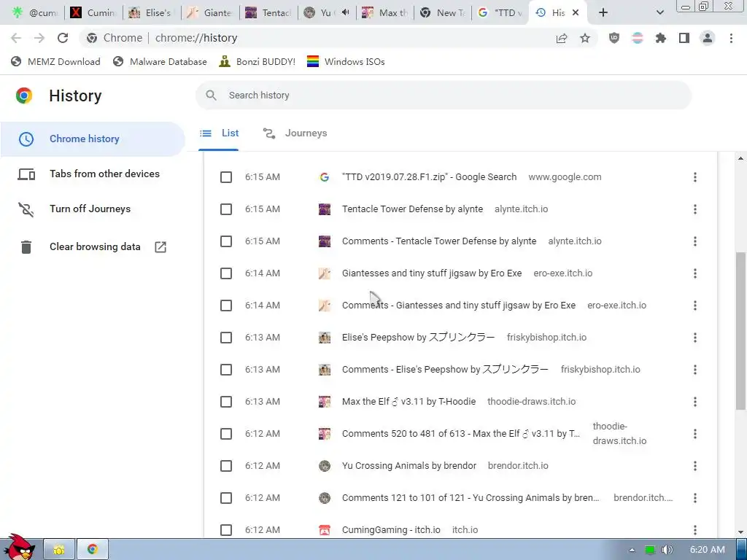The height and width of the screenshot is (560, 747).
Task: Tick the Elise's Peepshow entry checkbox
Action: (226, 338)
